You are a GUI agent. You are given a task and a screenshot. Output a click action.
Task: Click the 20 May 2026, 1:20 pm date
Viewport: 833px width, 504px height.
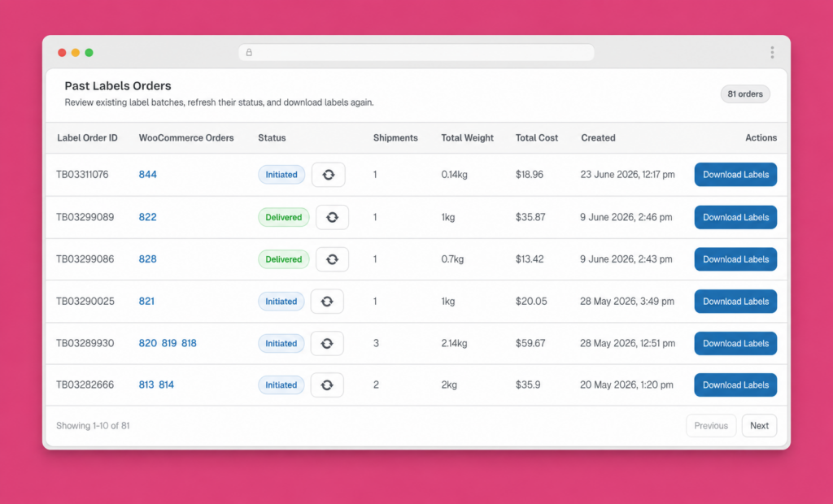[626, 385]
